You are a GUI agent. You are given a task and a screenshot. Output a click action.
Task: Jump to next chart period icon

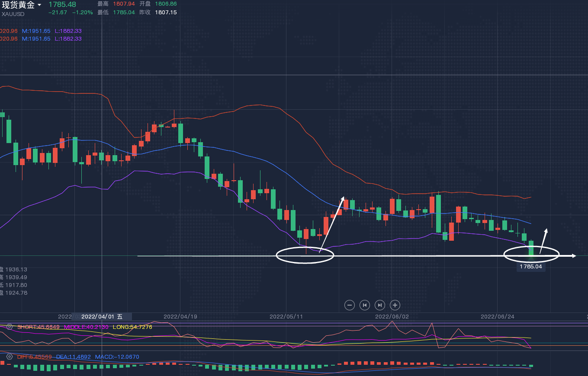pos(380,305)
